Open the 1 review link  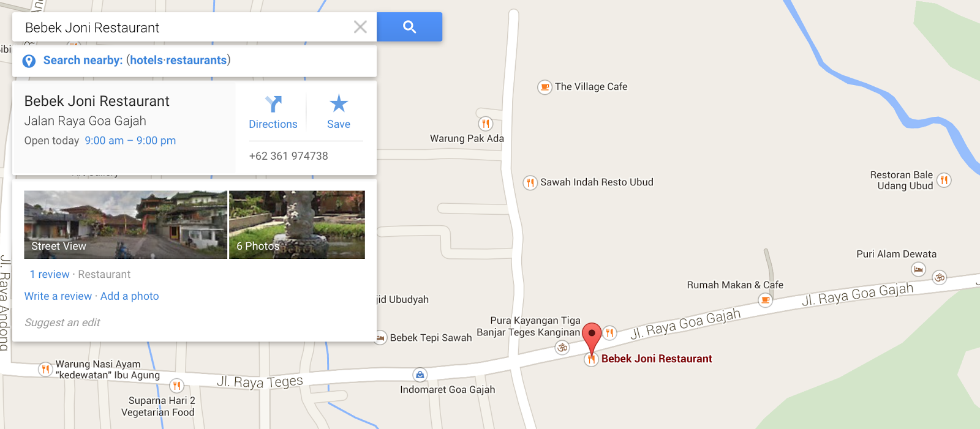click(50, 274)
